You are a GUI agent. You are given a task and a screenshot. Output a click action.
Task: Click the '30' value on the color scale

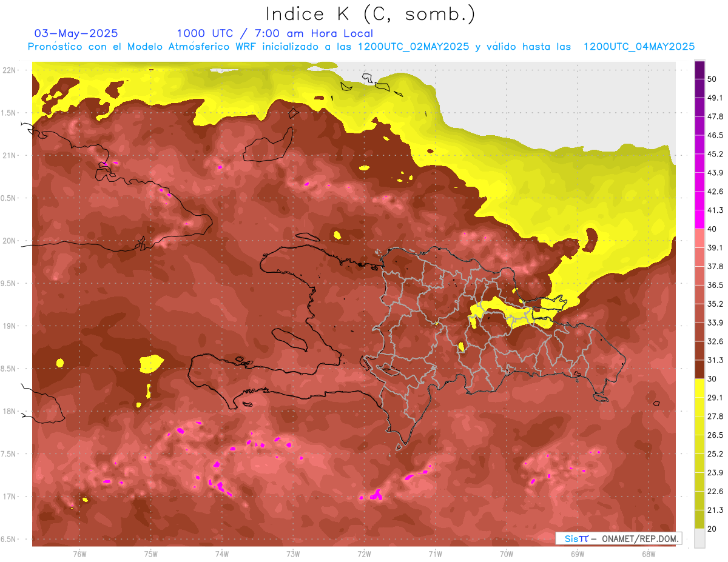pyautogui.click(x=712, y=379)
